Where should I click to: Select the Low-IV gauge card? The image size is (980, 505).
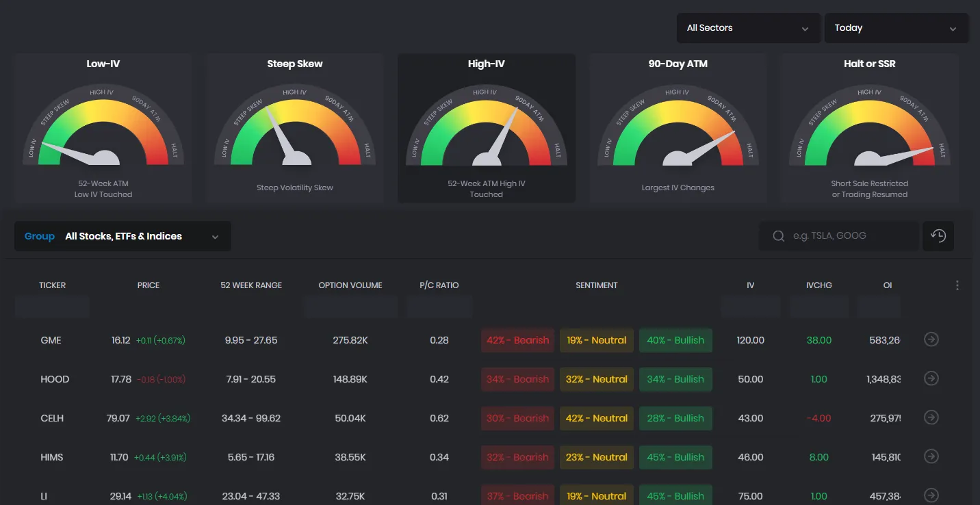pos(103,129)
